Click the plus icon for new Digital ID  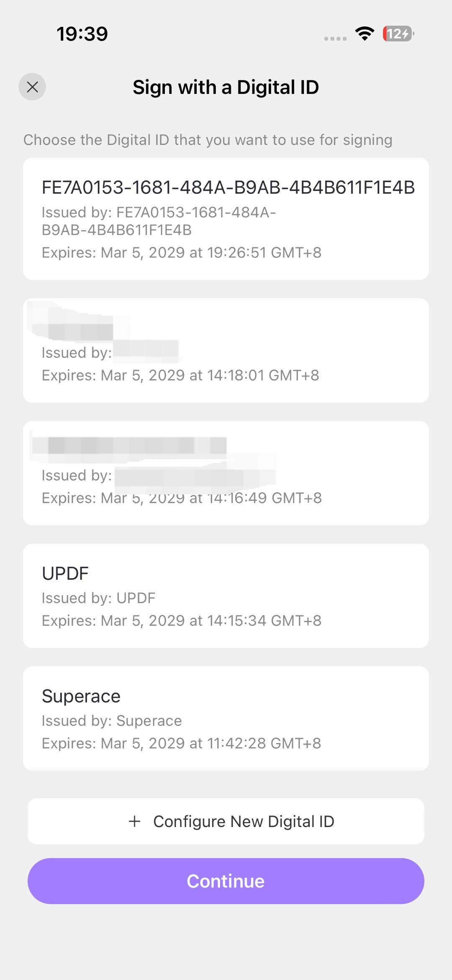coord(134,821)
